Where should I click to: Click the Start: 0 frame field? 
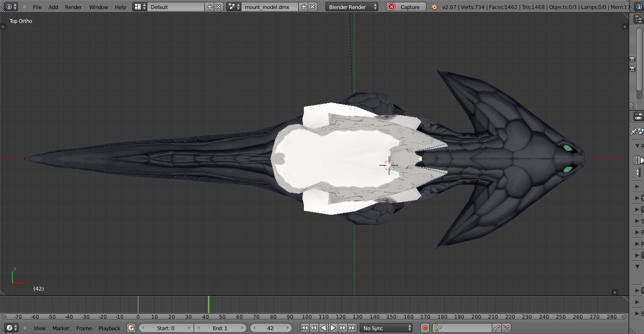click(166, 328)
